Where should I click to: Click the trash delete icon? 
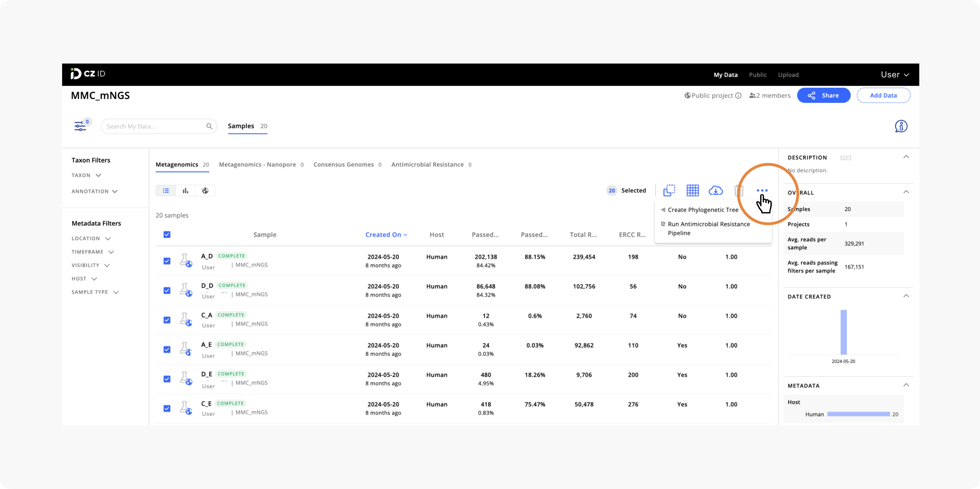739,190
